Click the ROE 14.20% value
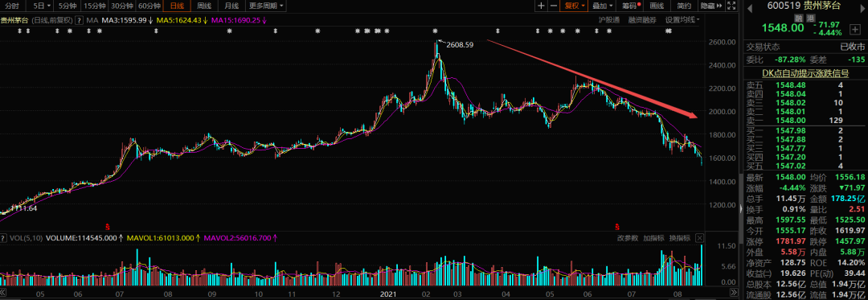 click(850, 262)
